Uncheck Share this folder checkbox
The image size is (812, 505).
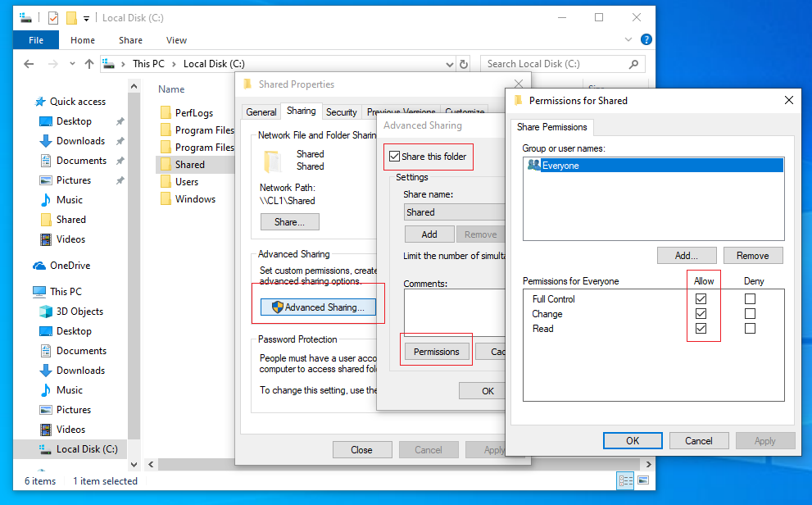[x=396, y=157]
